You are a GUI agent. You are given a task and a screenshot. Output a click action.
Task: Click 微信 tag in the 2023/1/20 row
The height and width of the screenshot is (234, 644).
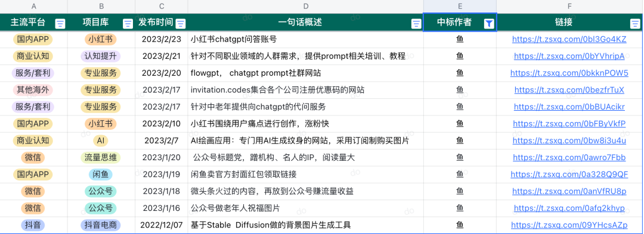[x=33, y=157]
